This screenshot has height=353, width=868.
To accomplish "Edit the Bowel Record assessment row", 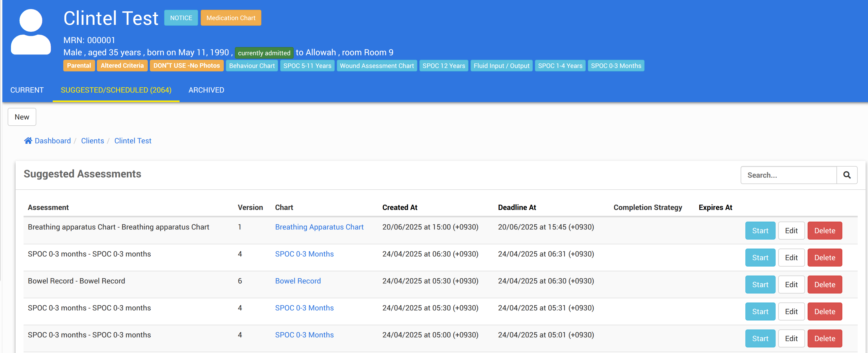I will (791, 284).
